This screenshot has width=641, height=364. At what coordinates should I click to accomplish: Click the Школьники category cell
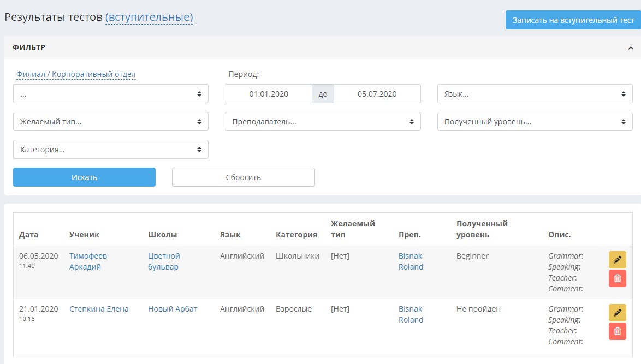pyautogui.click(x=297, y=256)
